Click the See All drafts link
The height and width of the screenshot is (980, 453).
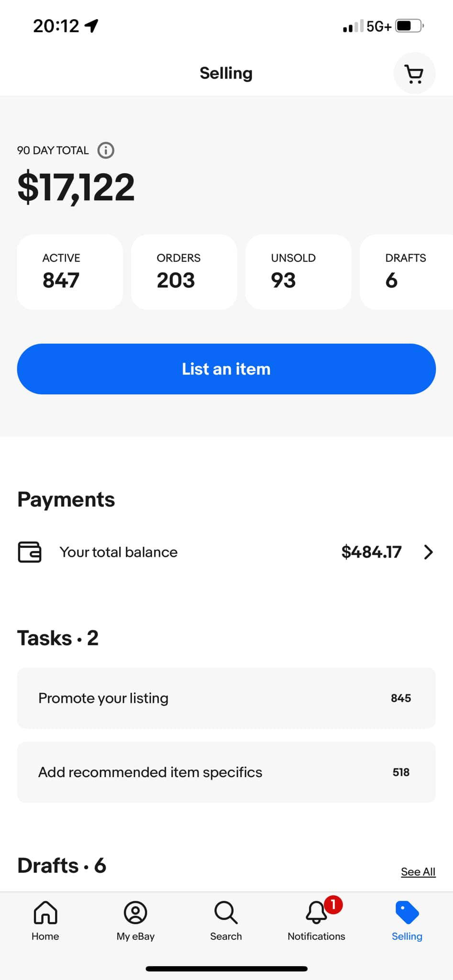418,872
